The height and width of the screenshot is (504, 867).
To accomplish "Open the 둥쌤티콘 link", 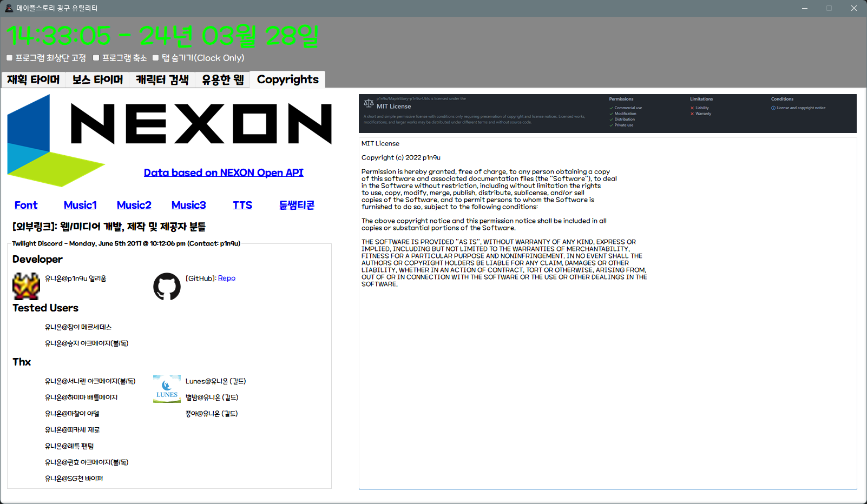I will [x=297, y=205].
